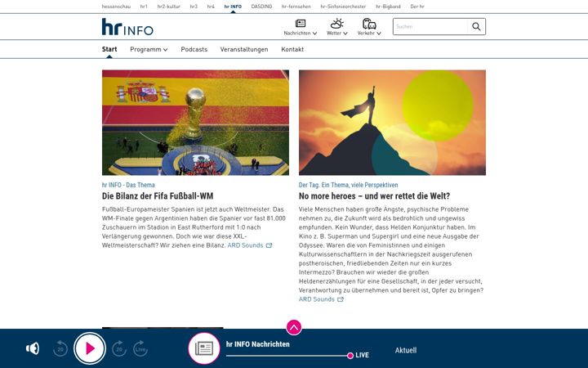Click the player timeline track
Viewport: 588px width, 368px height.
tap(287, 356)
